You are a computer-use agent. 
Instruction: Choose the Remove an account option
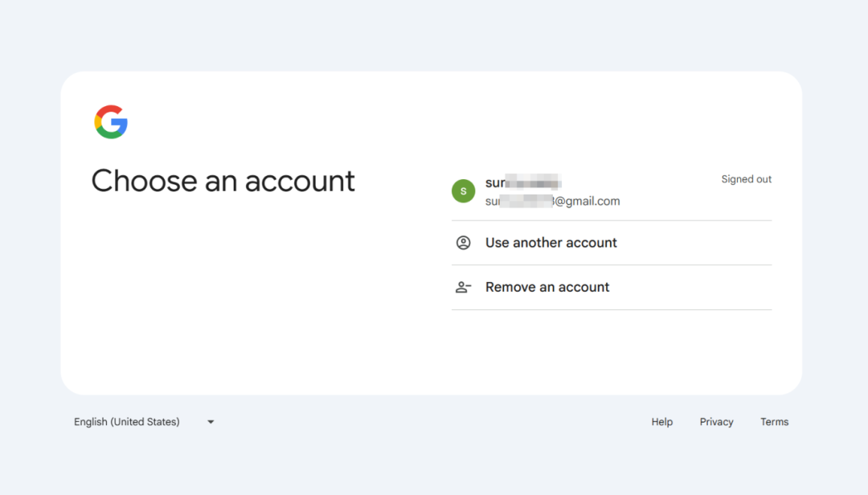pos(547,288)
